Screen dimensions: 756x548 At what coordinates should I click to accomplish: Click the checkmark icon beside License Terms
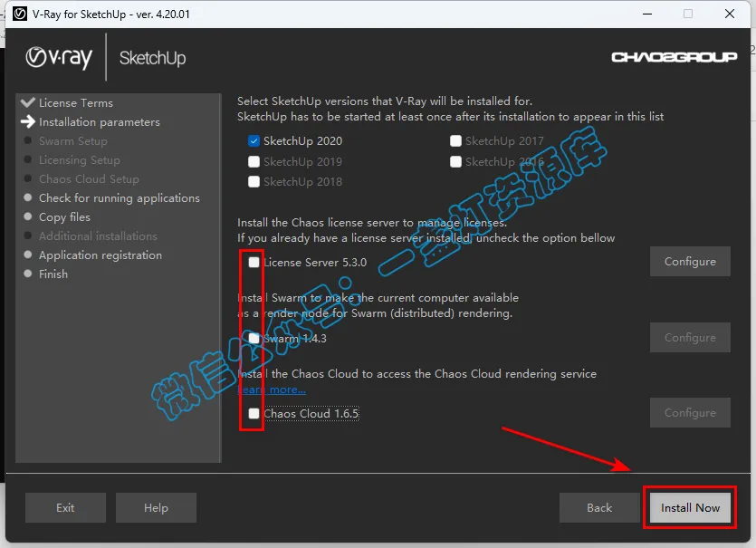tap(28, 102)
